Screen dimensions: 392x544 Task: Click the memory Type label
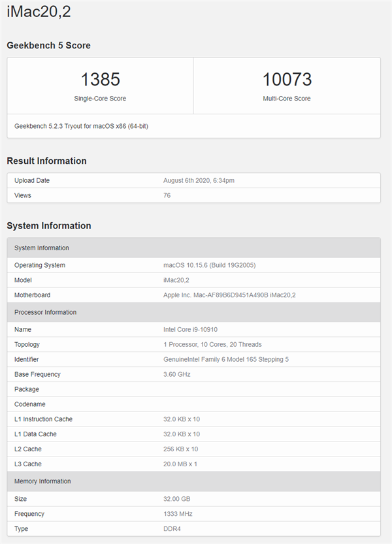21,529
